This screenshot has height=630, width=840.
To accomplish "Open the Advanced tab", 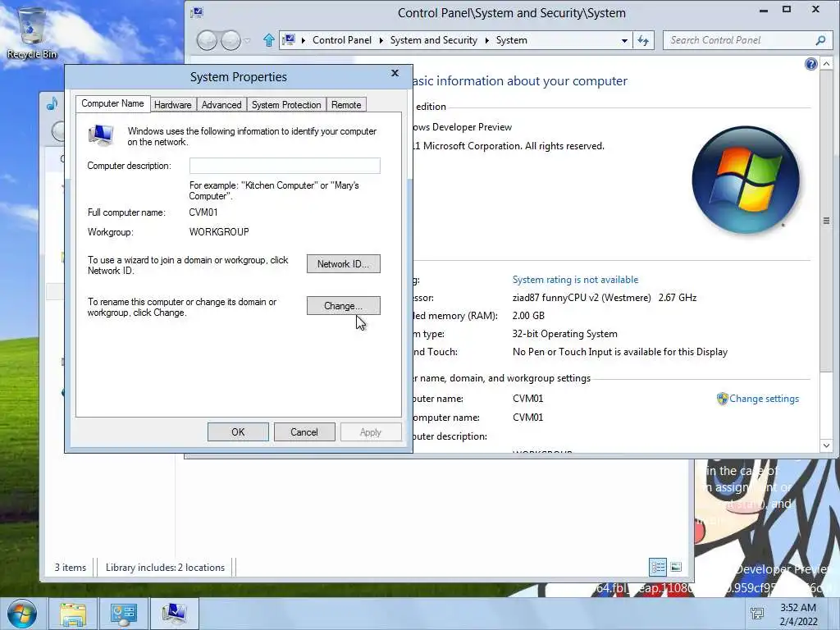I will pyautogui.click(x=221, y=105).
